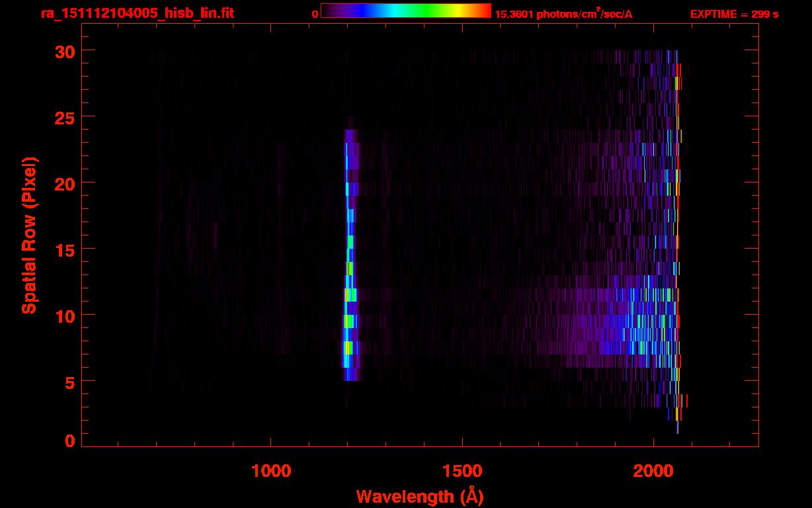The height and width of the screenshot is (508, 812).
Task: Click the 1000 wavelength tick label
Action: pyautogui.click(x=271, y=471)
